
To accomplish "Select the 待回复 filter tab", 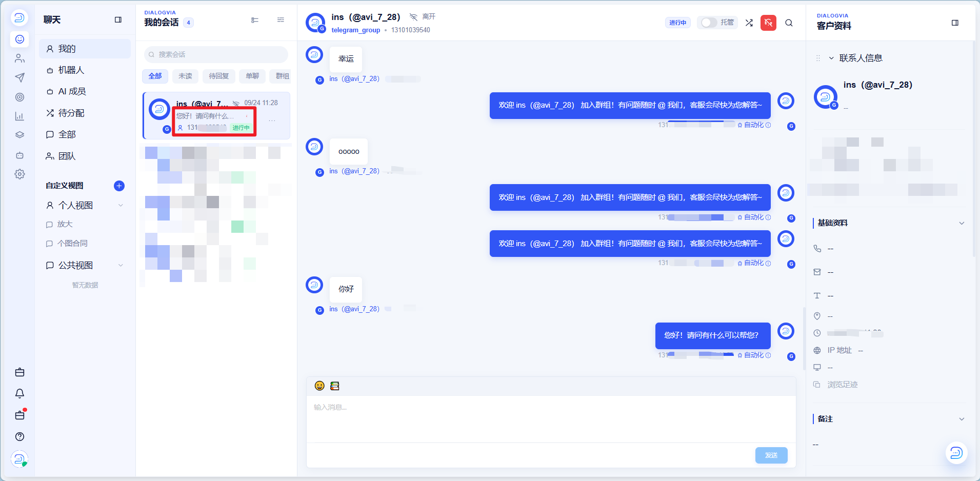I will pyautogui.click(x=219, y=76).
